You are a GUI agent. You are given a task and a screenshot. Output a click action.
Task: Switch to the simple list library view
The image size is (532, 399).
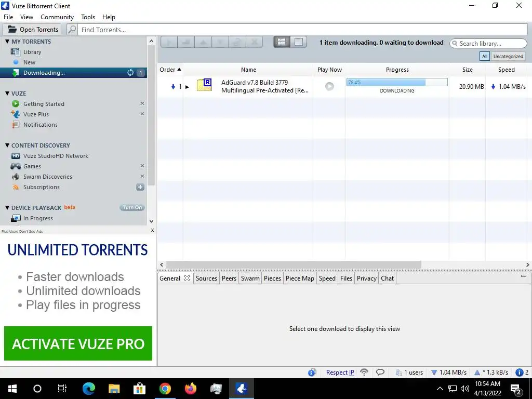click(299, 42)
